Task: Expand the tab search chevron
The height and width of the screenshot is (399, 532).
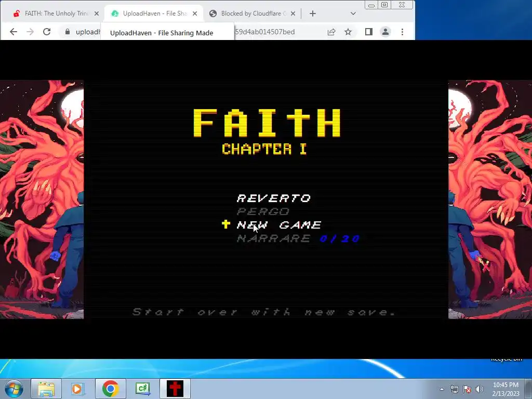Action: coord(353,14)
